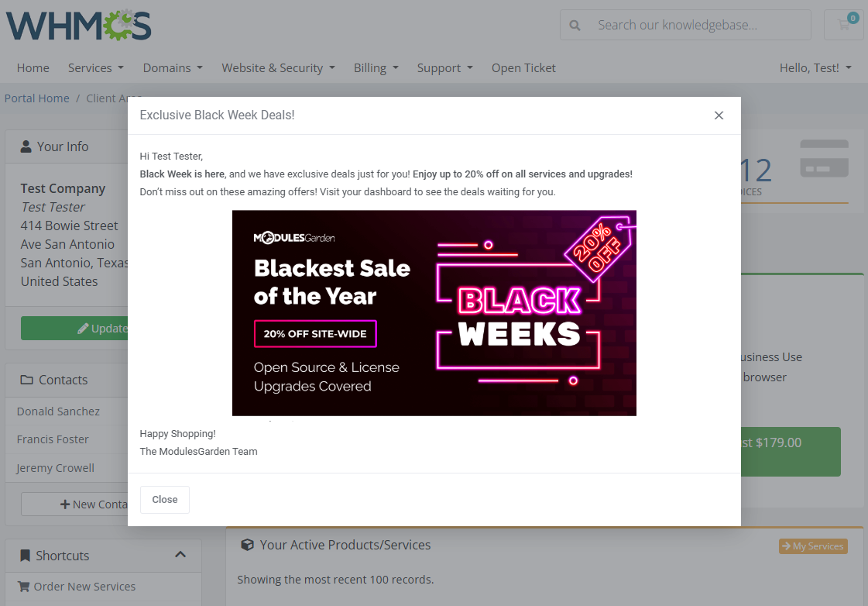Image resolution: width=868 pixels, height=606 pixels.
Task: Go to Home in navigation bar
Action: [33, 68]
